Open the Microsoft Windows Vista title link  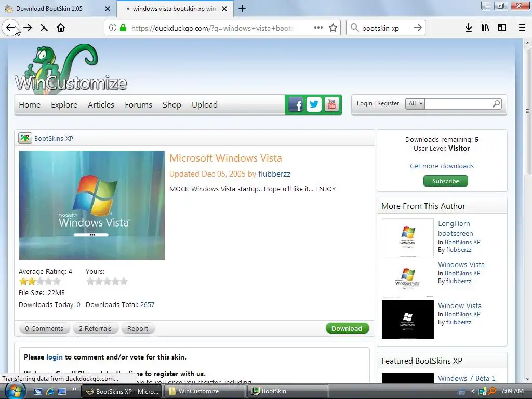pos(225,158)
